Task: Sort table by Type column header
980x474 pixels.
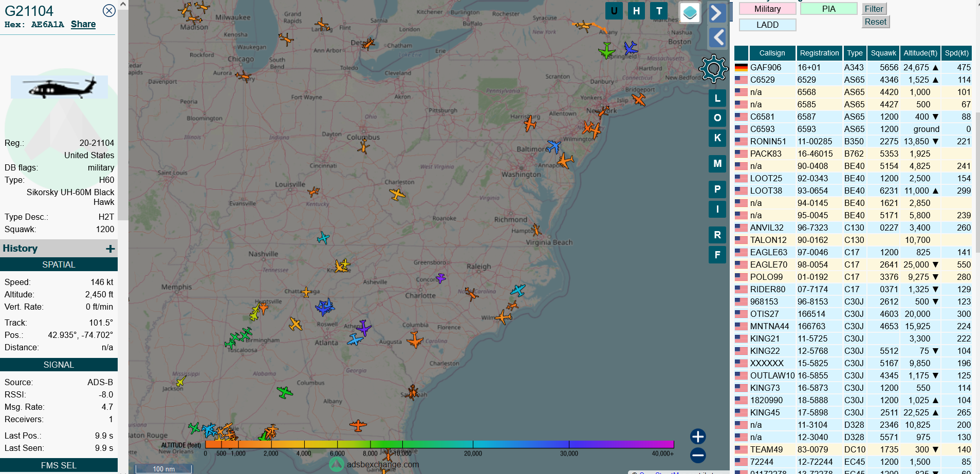Action: (x=855, y=53)
